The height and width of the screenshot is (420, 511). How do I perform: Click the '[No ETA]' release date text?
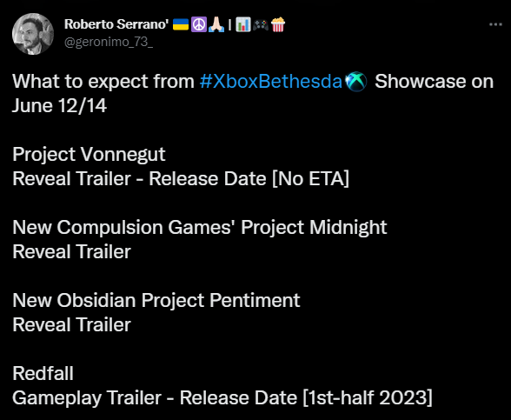(310, 179)
